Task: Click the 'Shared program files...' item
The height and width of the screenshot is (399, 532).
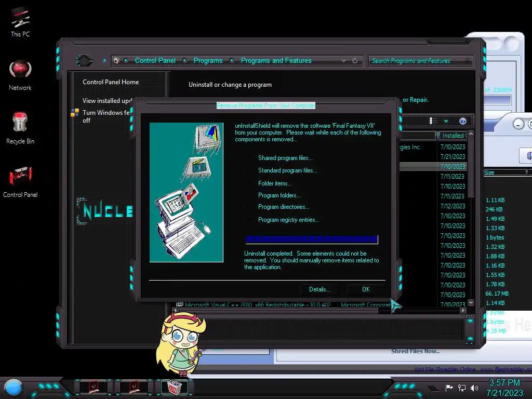Action: (x=285, y=158)
